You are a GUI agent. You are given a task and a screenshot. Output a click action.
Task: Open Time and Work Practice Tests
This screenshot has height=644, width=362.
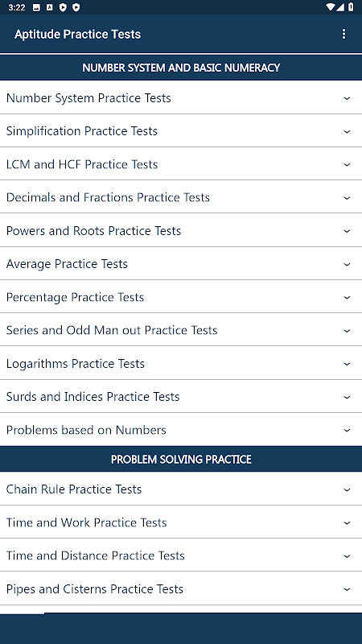click(181, 522)
